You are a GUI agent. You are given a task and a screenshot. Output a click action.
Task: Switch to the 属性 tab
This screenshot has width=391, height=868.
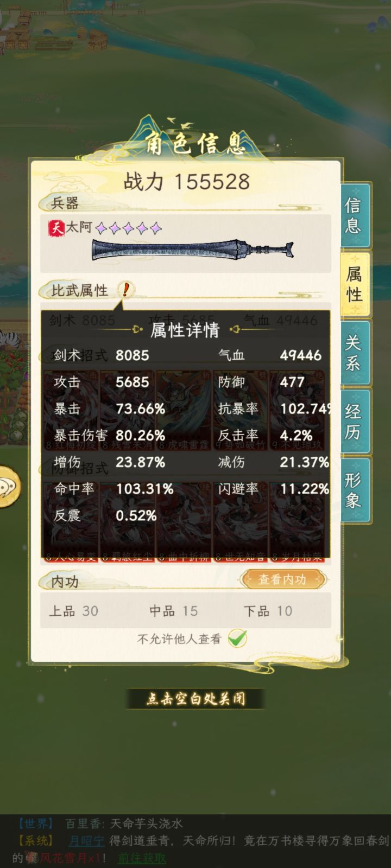pyautogui.click(x=355, y=284)
